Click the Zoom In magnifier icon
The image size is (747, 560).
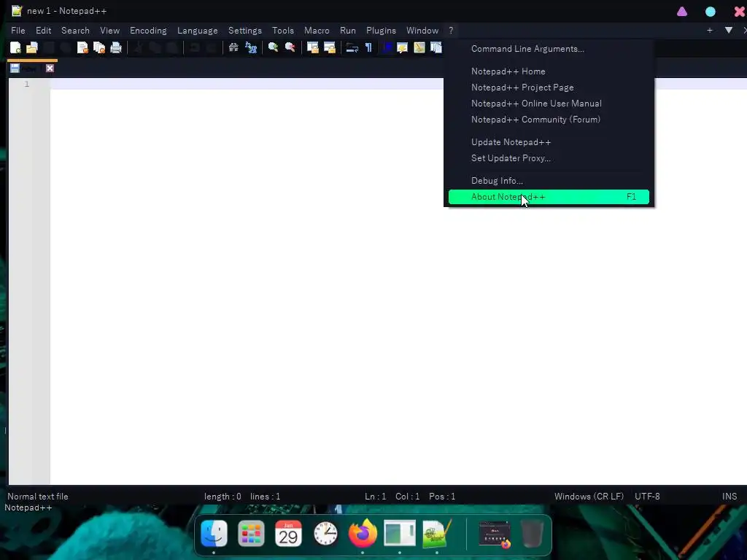(x=273, y=47)
